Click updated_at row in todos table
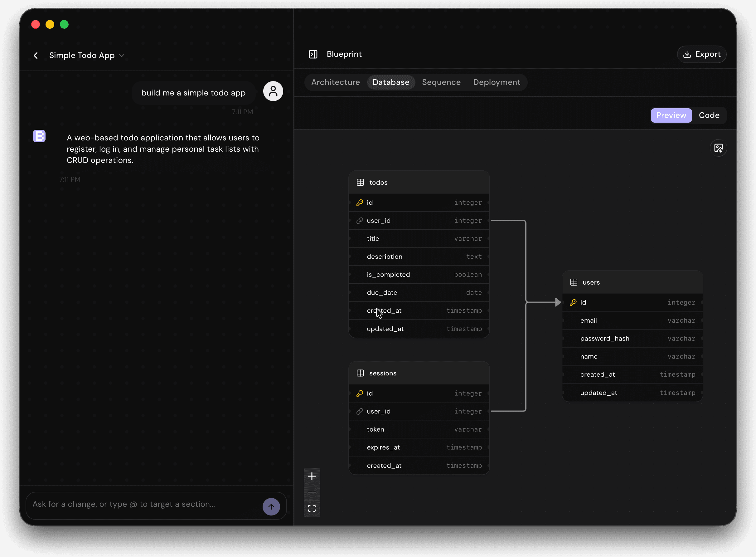The image size is (756, 557). 419,329
